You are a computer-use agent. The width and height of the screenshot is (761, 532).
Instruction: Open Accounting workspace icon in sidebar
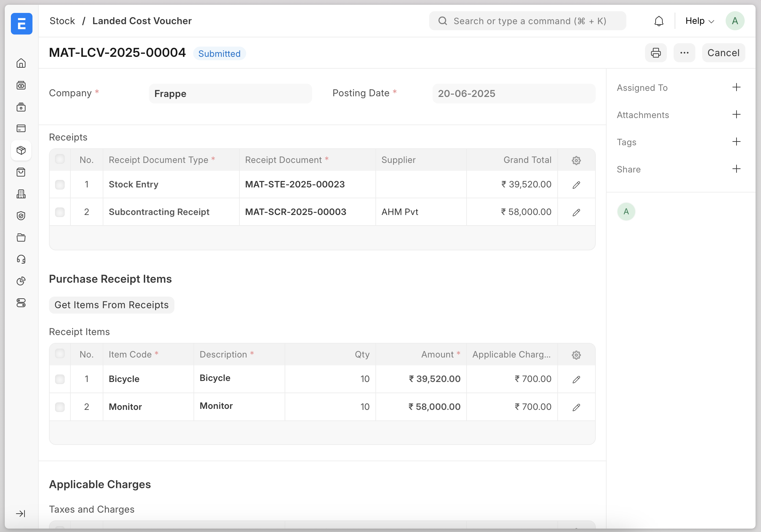[x=21, y=85]
